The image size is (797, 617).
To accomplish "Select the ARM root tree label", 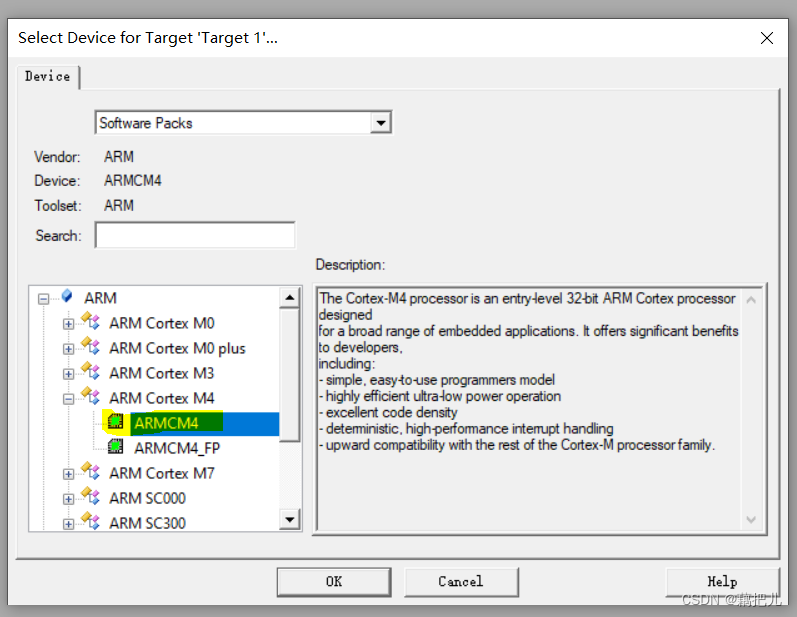I will point(100,298).
